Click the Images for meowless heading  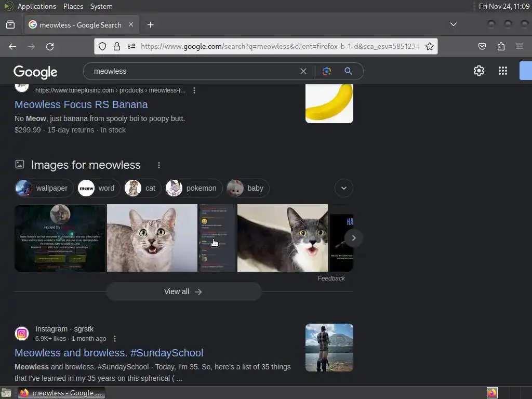click(86, 165)
